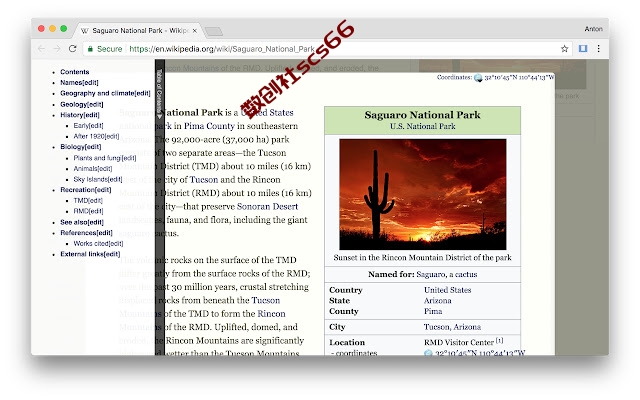
Task: Follow the Pima County article link
Action: tap(209, 126)
